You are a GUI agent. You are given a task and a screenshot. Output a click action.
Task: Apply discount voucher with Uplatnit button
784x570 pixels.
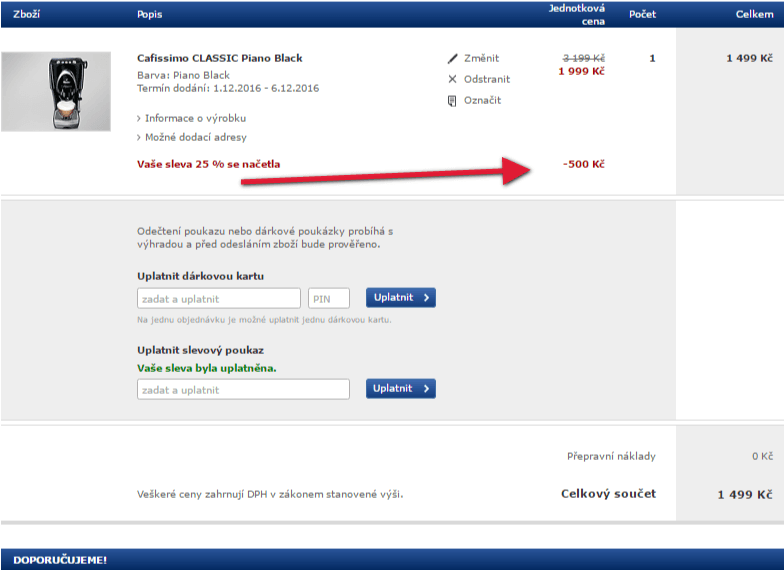coord(400,388)
